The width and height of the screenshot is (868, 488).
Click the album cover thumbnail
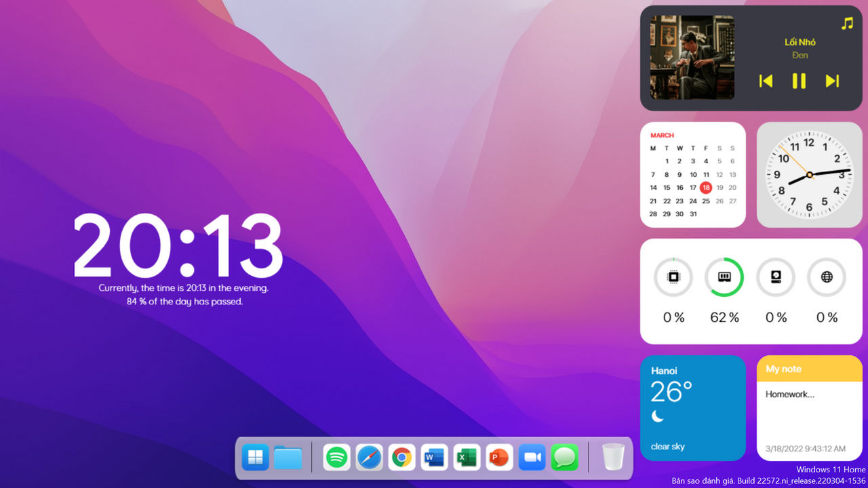click(x=692, y=58)
